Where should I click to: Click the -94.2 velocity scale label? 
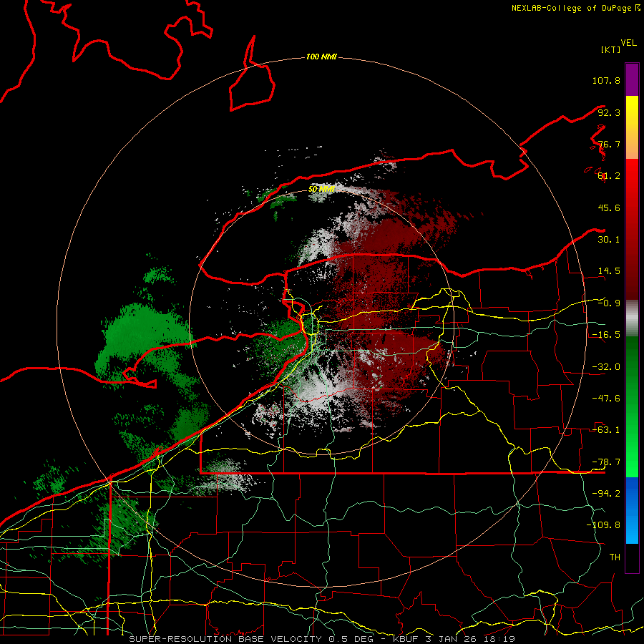[606, 494]
